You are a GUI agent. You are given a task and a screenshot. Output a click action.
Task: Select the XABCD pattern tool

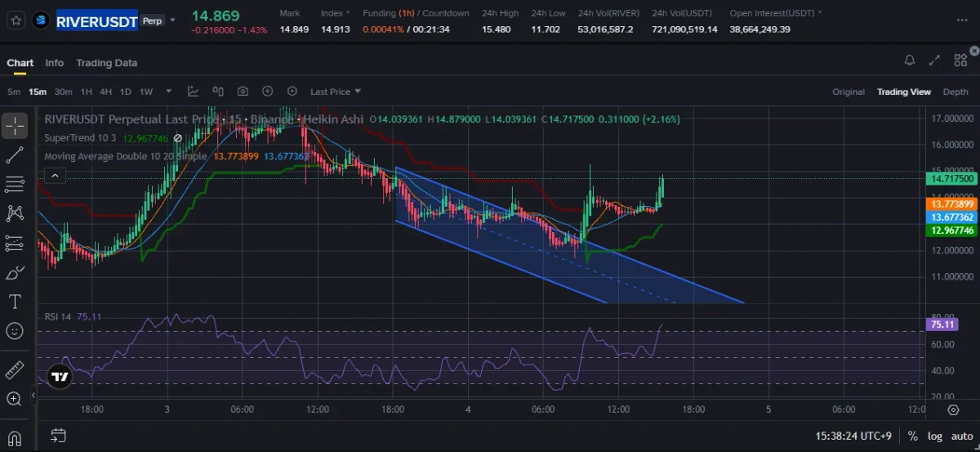(15, 213)
